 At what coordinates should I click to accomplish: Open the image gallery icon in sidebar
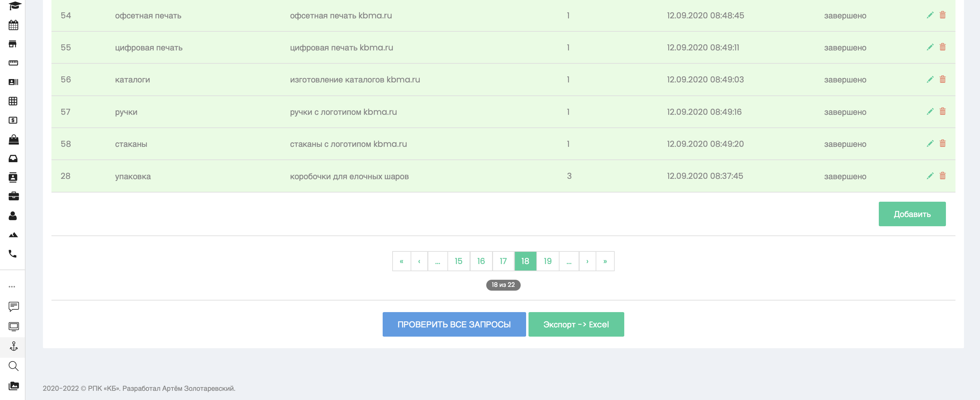tap(14, 386)
